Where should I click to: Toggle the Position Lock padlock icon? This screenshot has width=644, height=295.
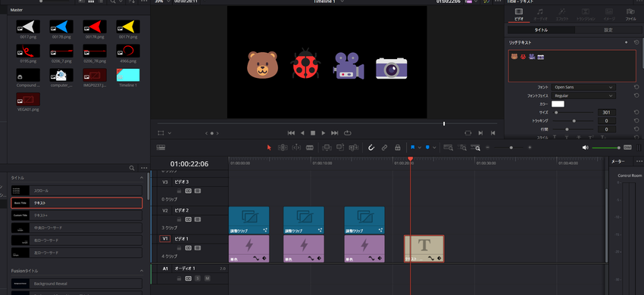[398, 147]
